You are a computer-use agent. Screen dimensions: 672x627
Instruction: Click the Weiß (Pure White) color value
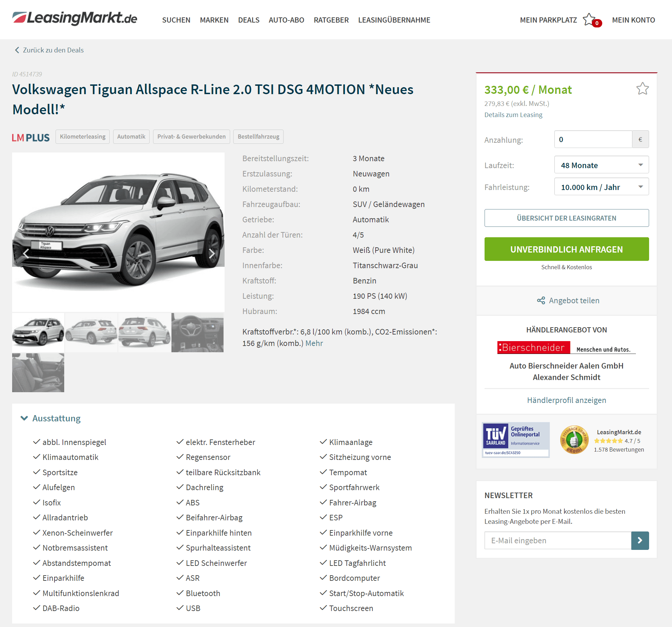tap(384, 250)
